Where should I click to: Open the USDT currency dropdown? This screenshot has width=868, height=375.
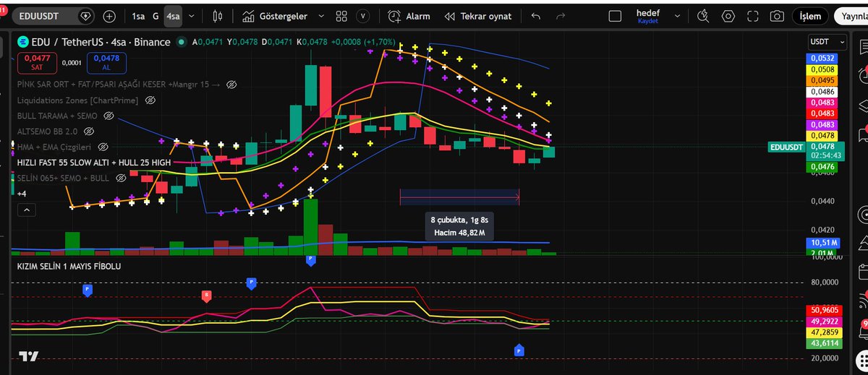coord(827,42)
